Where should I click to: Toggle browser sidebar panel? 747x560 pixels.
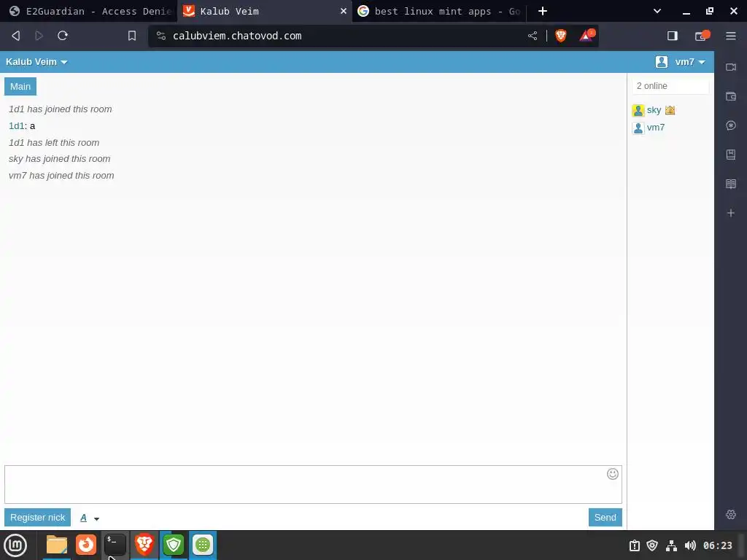(x=672, y=36)
